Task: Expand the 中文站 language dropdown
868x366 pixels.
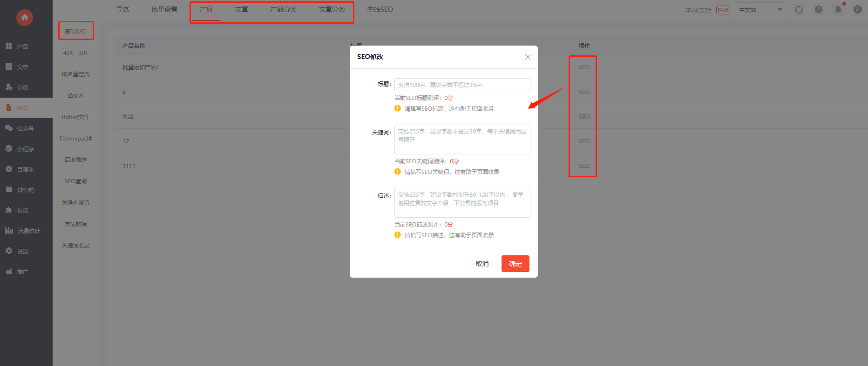Action: coord(760,10)
